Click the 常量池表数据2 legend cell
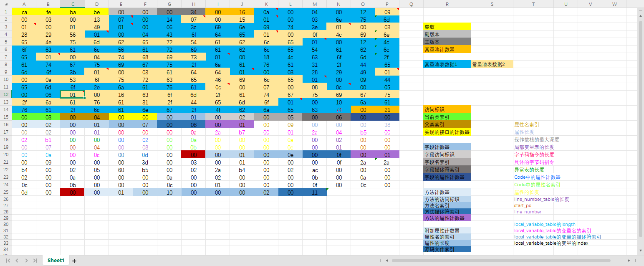Viewport: 644px width, 266px height. (492, 65)
